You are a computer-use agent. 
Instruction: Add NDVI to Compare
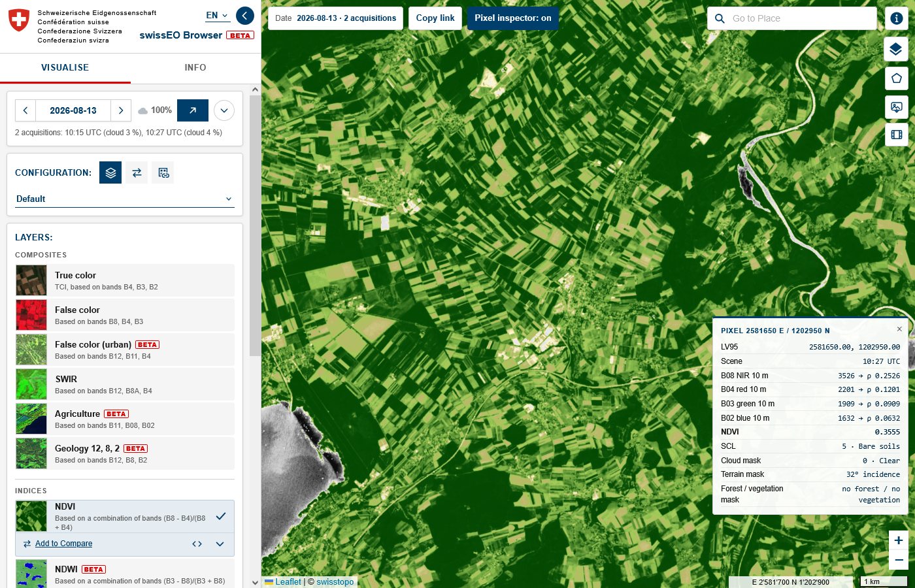63,544
